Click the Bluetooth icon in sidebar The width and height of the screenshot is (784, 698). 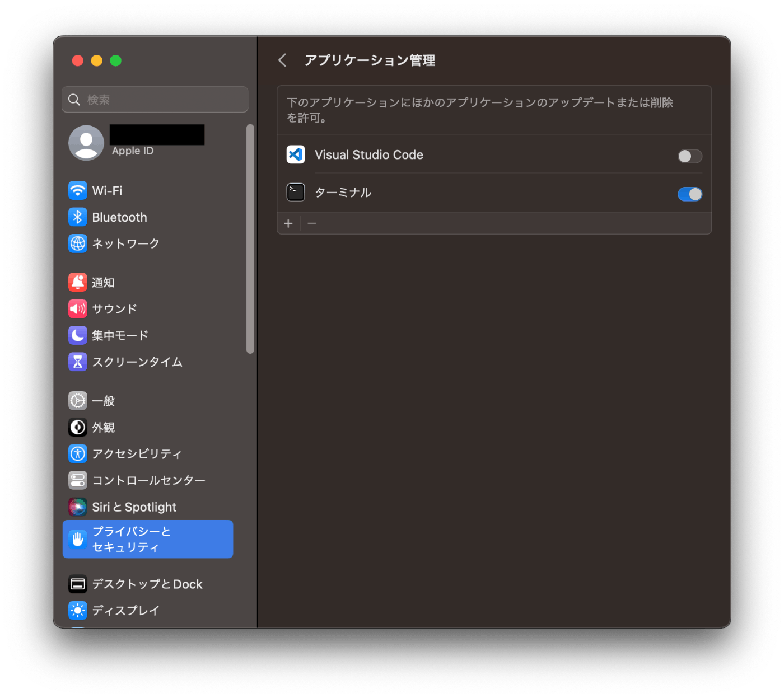[78, 217]
